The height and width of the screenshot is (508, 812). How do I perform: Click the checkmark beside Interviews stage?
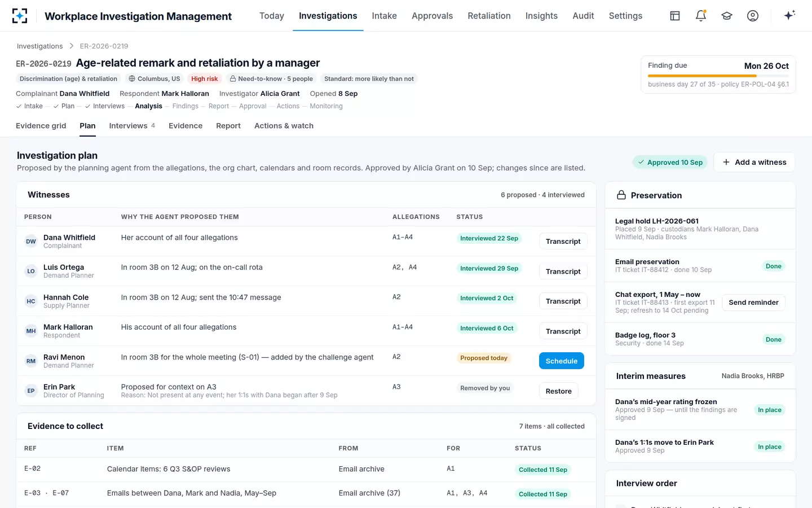(x=88, y=106)
